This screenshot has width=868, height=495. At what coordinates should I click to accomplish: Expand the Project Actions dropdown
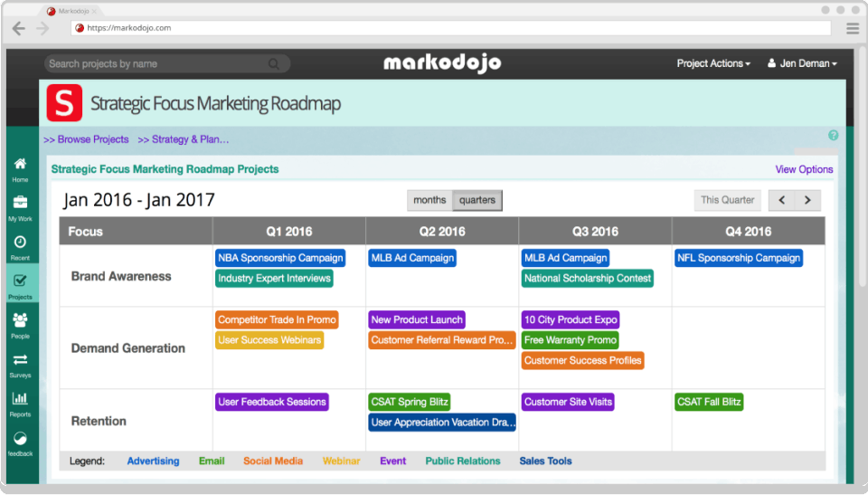click(x=713, y=63)
